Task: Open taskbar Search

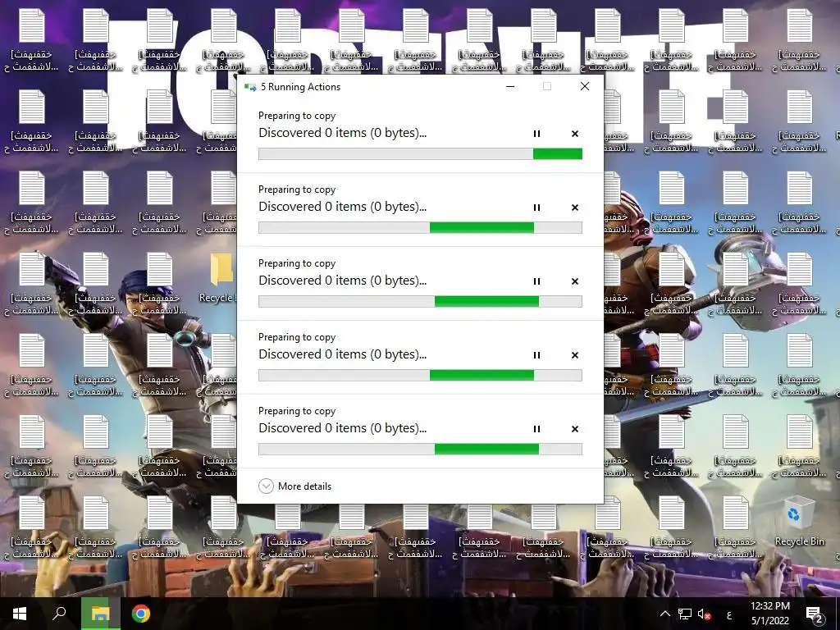Action: tap(59, 614)
